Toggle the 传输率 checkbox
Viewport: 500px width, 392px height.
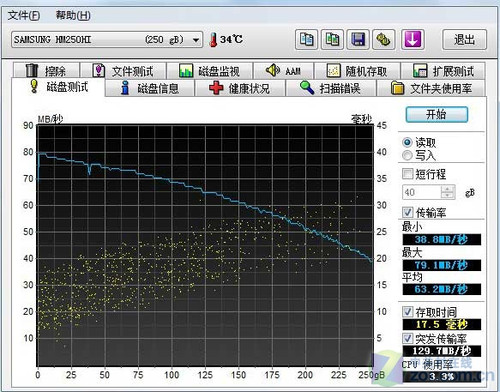407,212
